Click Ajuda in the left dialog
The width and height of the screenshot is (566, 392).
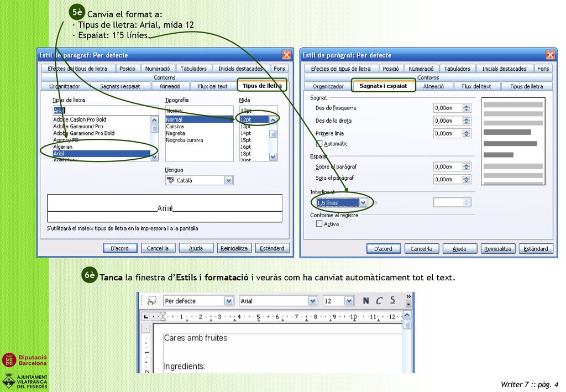tap(196, 248)
